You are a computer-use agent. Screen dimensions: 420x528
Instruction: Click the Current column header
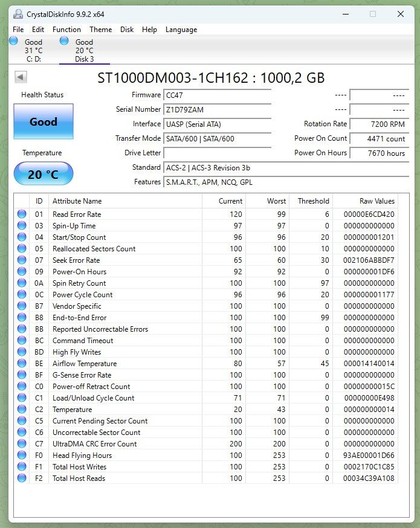pyautogui.click(x=224, y=201)
